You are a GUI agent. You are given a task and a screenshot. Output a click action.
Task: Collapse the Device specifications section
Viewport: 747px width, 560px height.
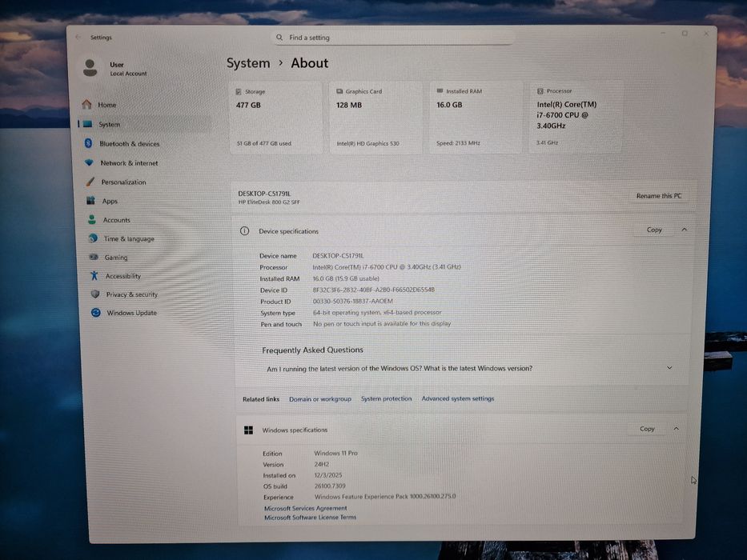click(684, 230)
